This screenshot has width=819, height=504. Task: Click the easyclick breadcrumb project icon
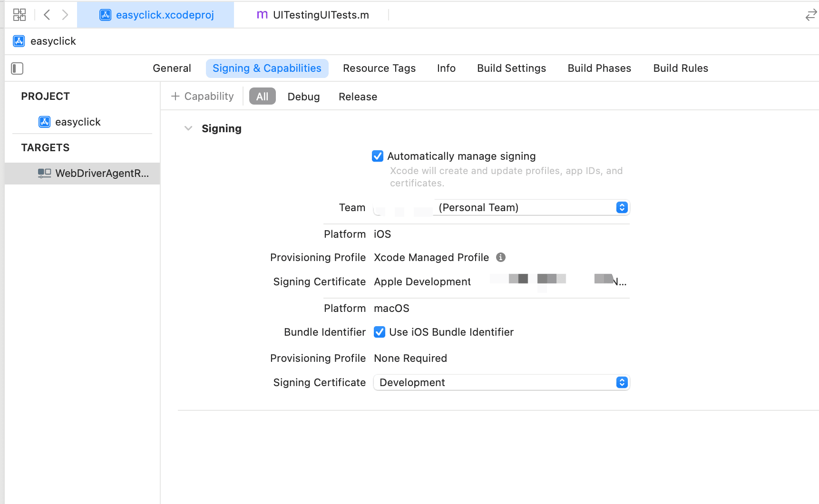19,41
